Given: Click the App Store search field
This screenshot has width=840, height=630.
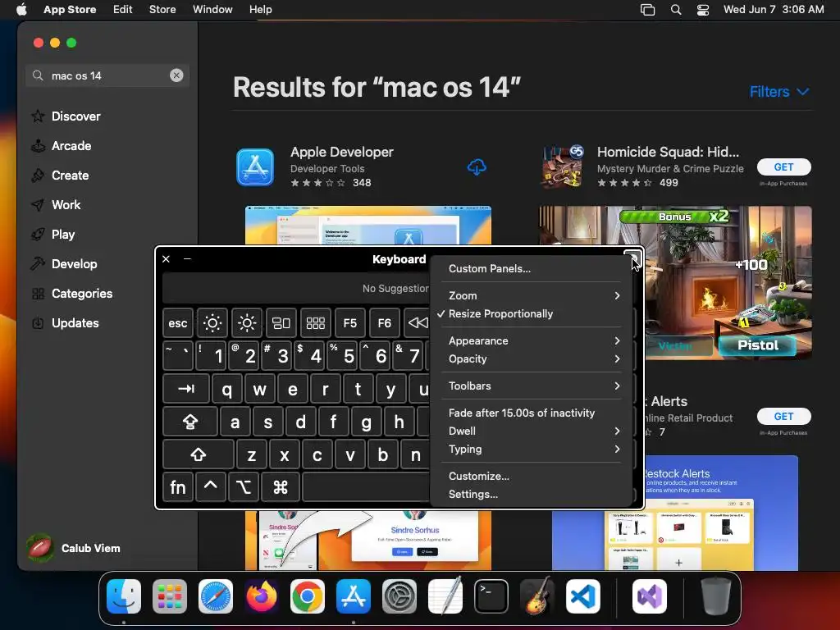Looking at the screenshot, I should pyautogui.click(x=107, y=75).
